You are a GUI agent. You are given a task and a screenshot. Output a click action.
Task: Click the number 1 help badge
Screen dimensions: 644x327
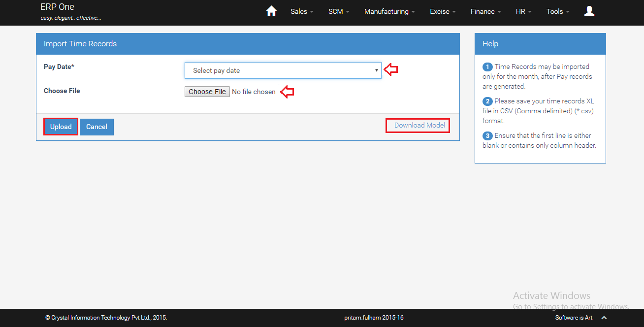coord(487,67)
